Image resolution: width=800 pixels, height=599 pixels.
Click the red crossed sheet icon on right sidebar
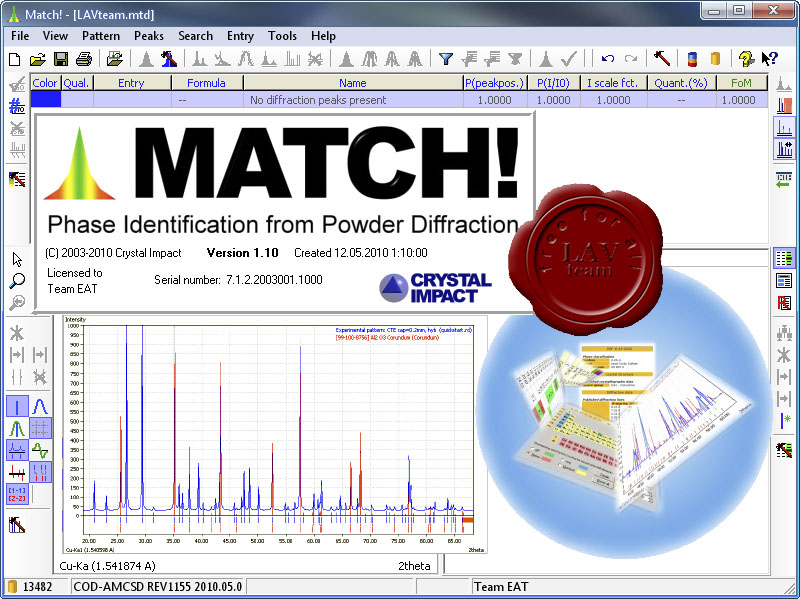(784, 303)
